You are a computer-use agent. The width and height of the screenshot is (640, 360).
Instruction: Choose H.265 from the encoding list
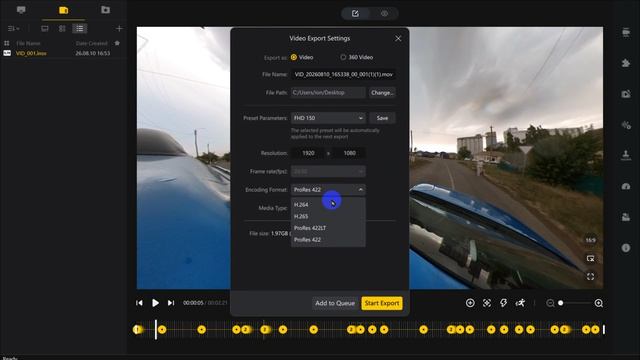328,216
